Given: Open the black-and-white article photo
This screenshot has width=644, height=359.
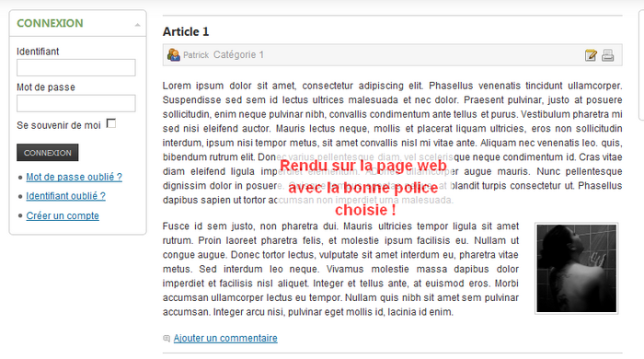Looking at the screenshot, I should tap(577, 269).
